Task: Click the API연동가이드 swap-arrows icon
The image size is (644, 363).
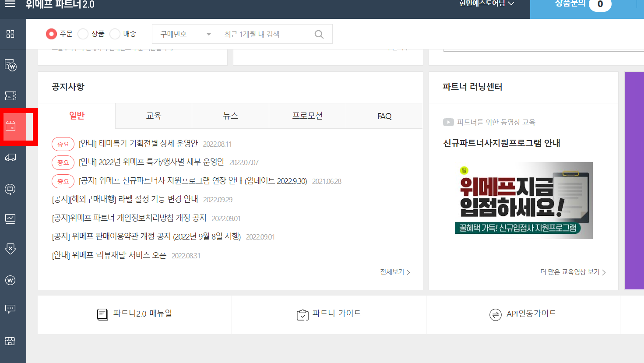Action: pos(495,314)
